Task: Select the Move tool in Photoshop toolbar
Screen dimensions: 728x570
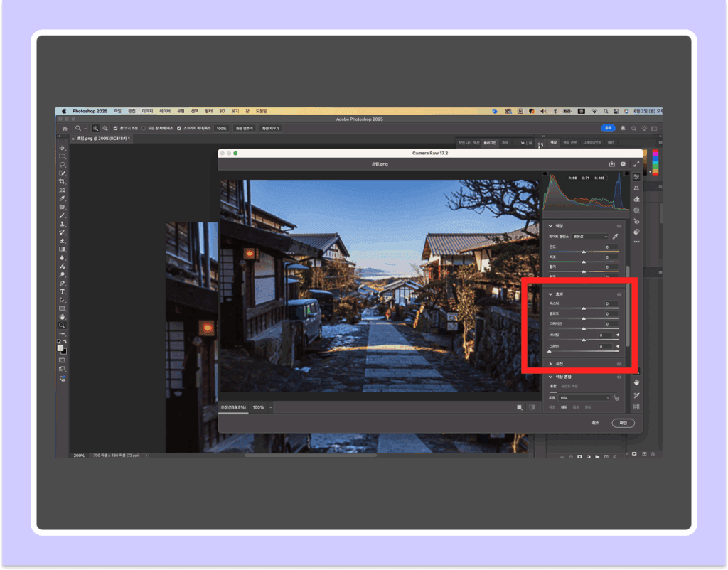Action: (x=62, y=148)
